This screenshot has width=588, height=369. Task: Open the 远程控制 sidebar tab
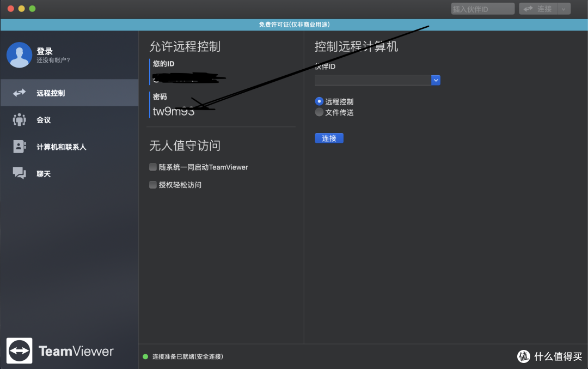69,93
